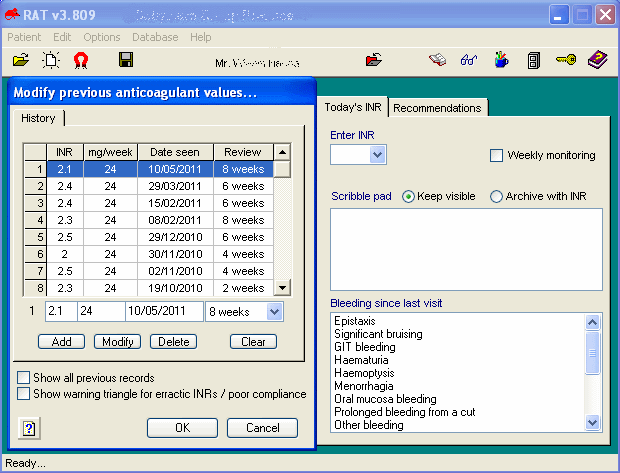Viewport: 620px width, 473px height.
Task: Click the Clear button
Action: [253, 342]
